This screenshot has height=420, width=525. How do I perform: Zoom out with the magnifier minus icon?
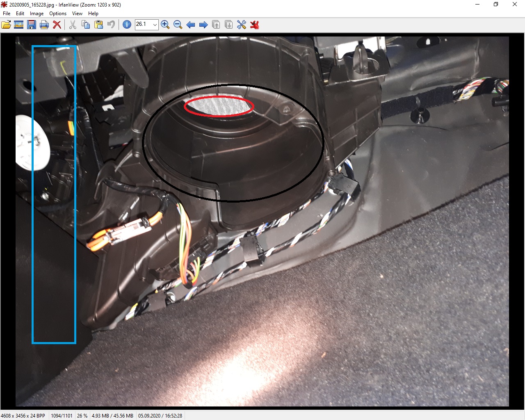(178, 25)
